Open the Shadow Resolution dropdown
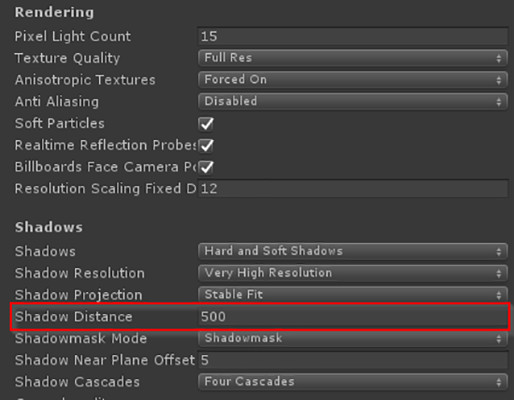The width and height of the screenshot is (514, 400). click(x=353, y=273)
